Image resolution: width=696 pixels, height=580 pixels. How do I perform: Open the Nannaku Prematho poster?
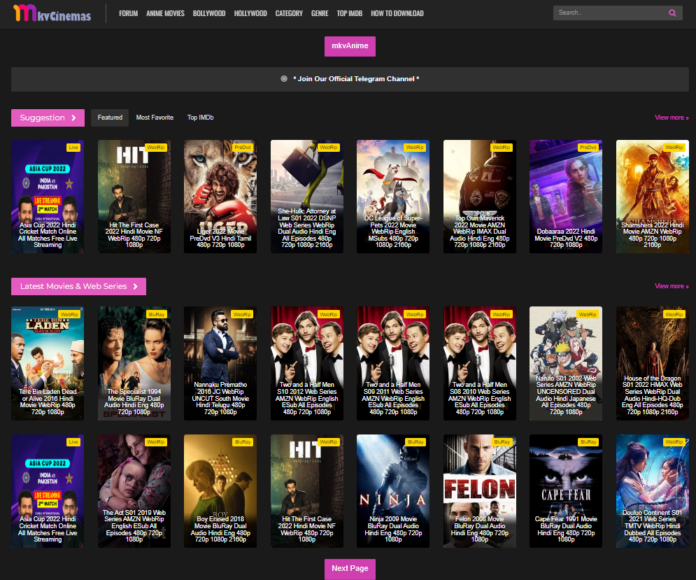click(220, 363)
